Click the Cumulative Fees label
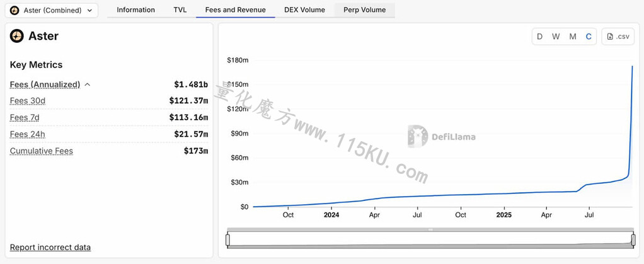The height and width of the screenshot is (264, 644). [x=42, y=151]
